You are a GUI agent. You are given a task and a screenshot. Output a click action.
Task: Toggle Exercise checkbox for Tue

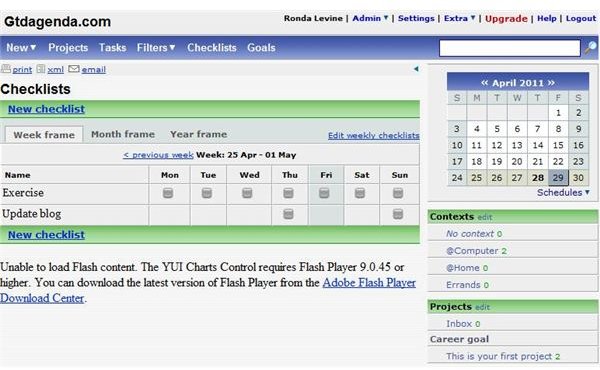(207, 193)
